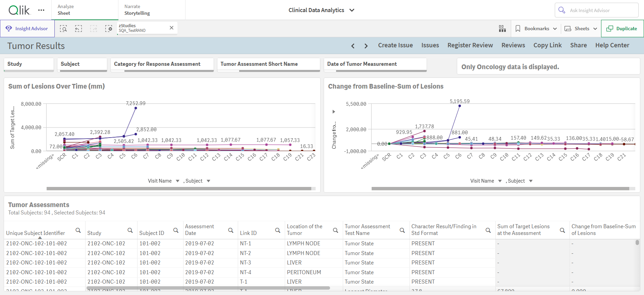Search the Location of the Tumor column

click(x=335, y=230)
